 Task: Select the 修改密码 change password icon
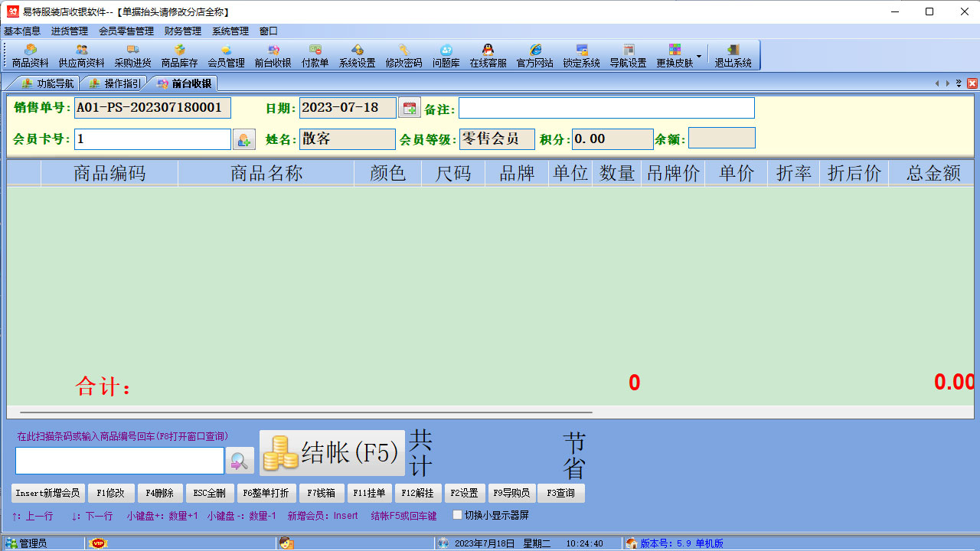(x=403, y=55)
